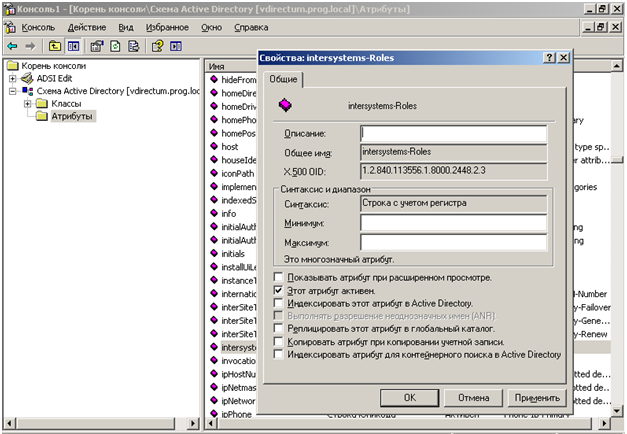Click the host attribute diamond icon
Viewport: 627px width, 434px height.
tap(214, 146)
